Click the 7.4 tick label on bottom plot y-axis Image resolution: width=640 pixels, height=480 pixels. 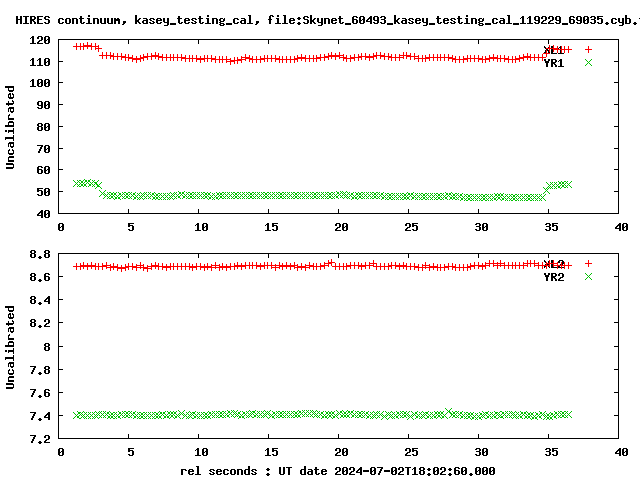pyautogui.click(x=40, y=416)
